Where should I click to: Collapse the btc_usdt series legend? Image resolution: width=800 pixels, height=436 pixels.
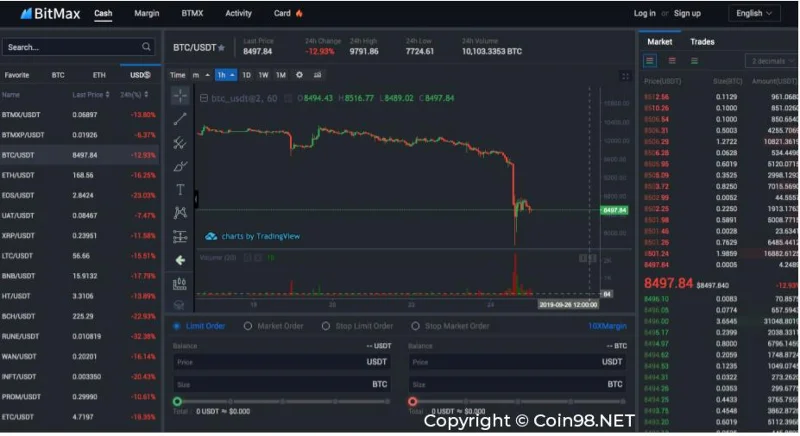point(204,98)
